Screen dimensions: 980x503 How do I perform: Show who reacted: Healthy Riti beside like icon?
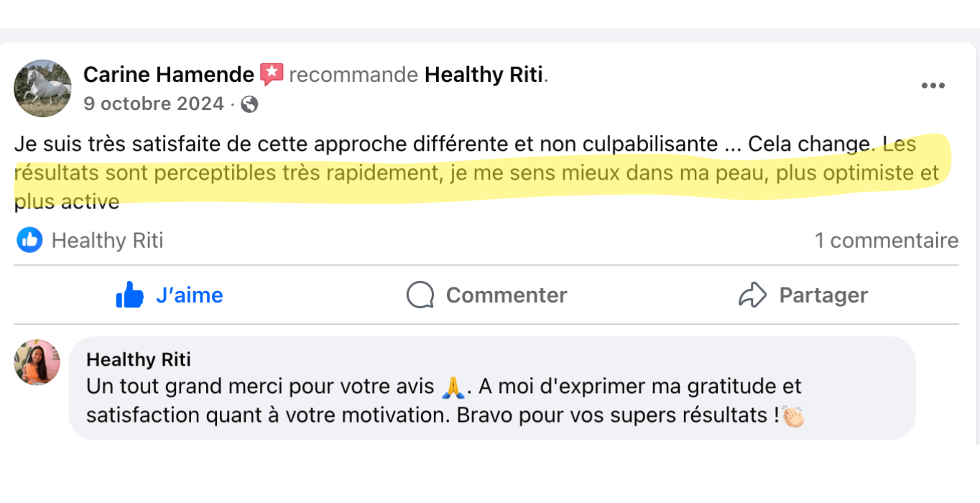coord(108,241)
